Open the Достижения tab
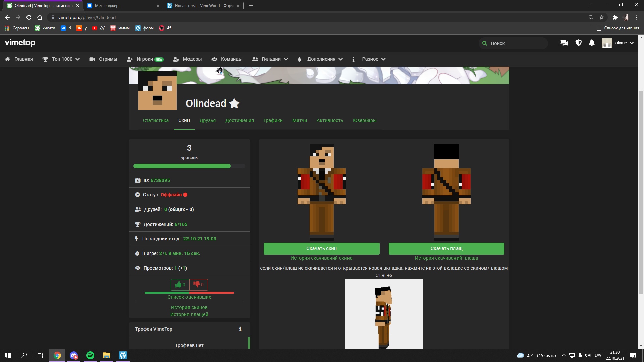Screen dimensions: 644x362 click(239, 120)
